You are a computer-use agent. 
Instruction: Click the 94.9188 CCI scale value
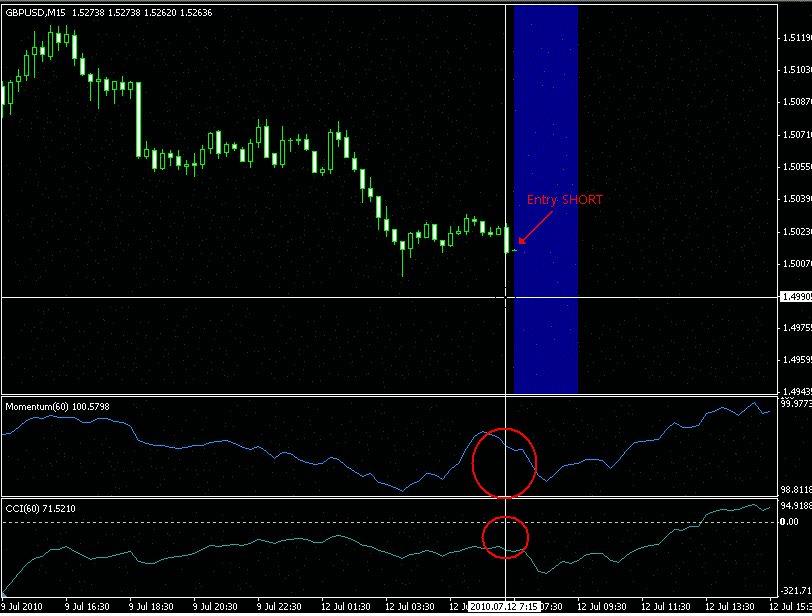pos(796,506)
